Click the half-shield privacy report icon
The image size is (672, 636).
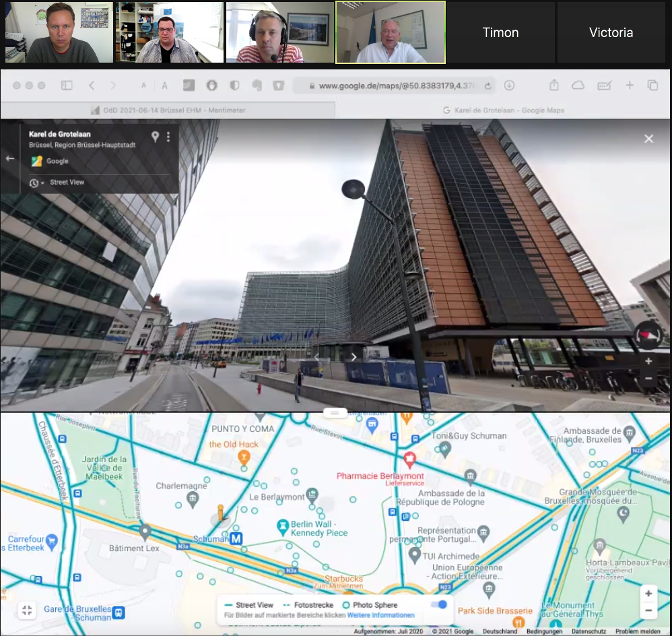click(x=234, y=86)
